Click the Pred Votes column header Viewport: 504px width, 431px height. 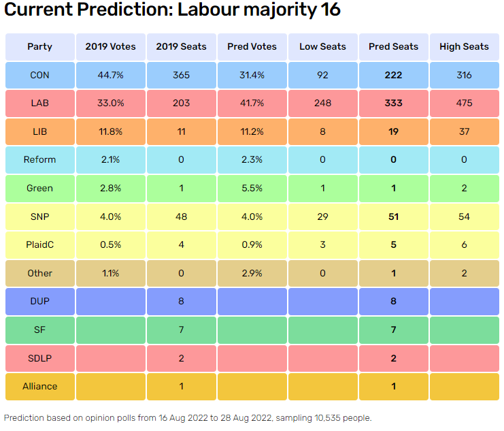tap(252, 47)
